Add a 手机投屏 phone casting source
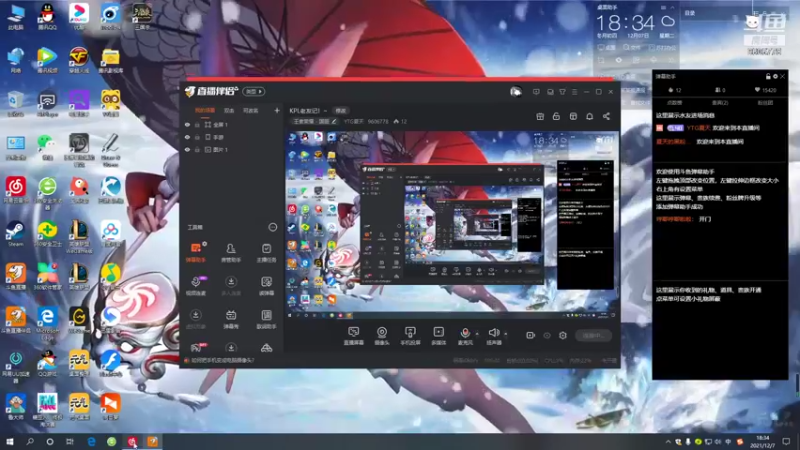The width and height of the screenshot is (800, 450). [410, 336]
